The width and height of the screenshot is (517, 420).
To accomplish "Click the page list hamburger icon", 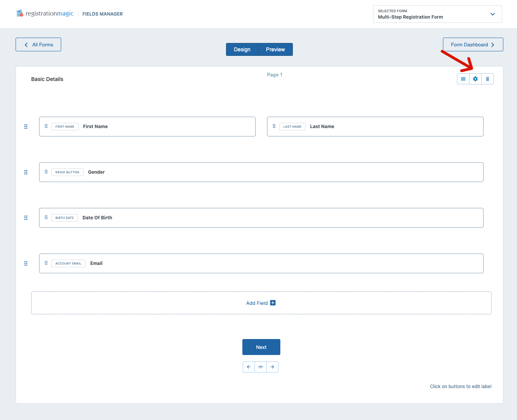I will (463, 79).
